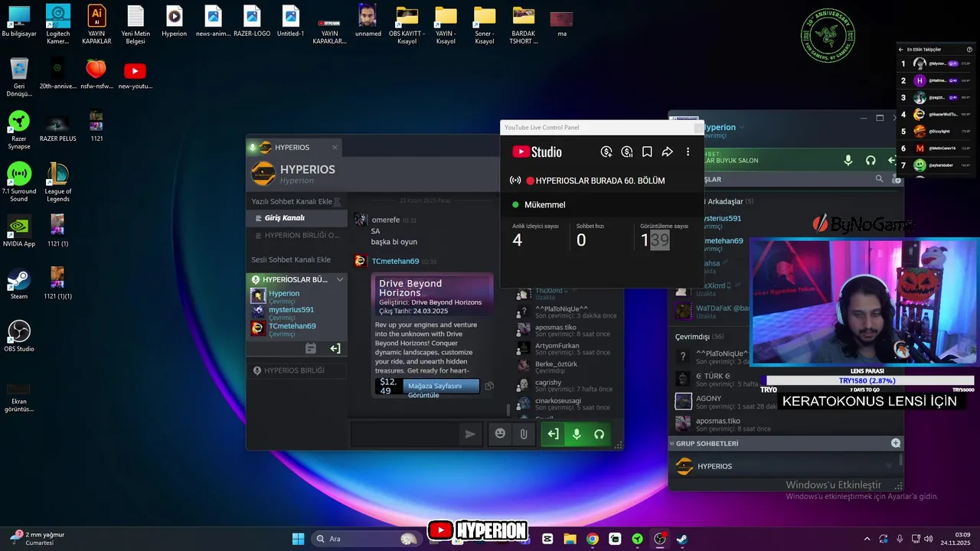Open the Drive Beyond Horizons game title link
This screenshot has height=551, width=980.
[410, 288]
